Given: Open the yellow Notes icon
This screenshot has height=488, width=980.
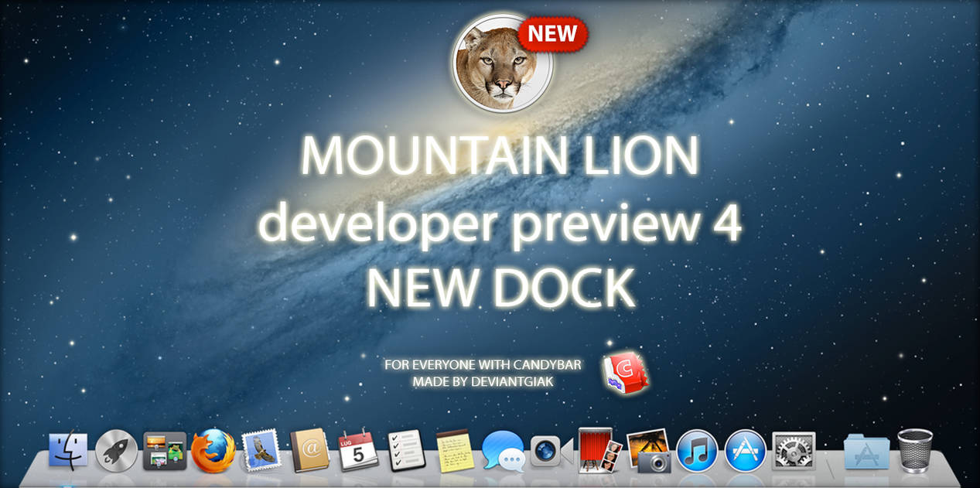Looking at the screenshot, I should (454, 451).
